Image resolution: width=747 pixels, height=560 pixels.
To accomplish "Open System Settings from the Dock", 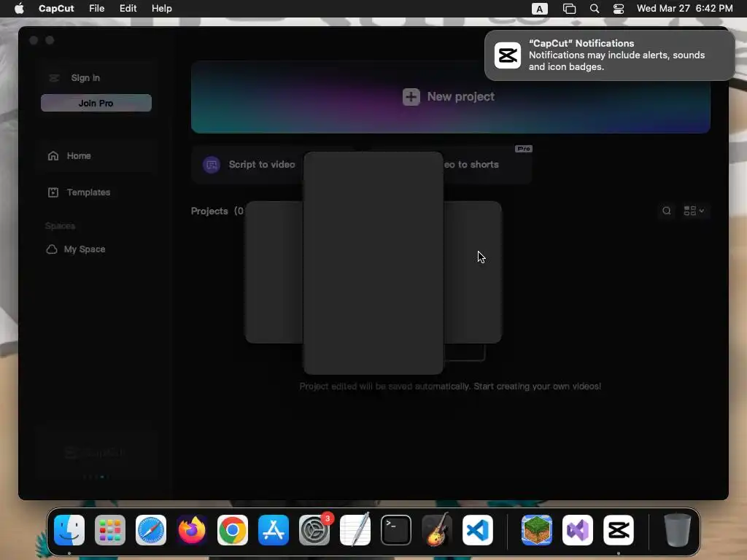I will pos(314,530).
